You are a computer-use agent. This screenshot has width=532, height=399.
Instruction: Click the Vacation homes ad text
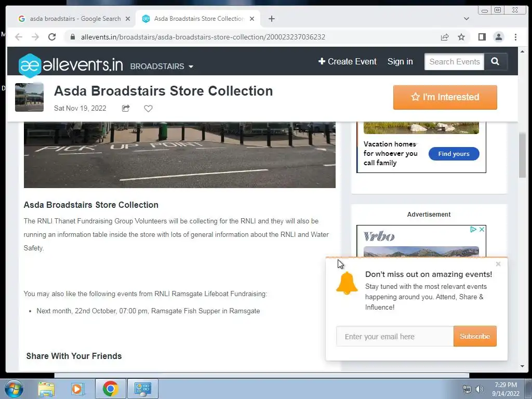391,153
